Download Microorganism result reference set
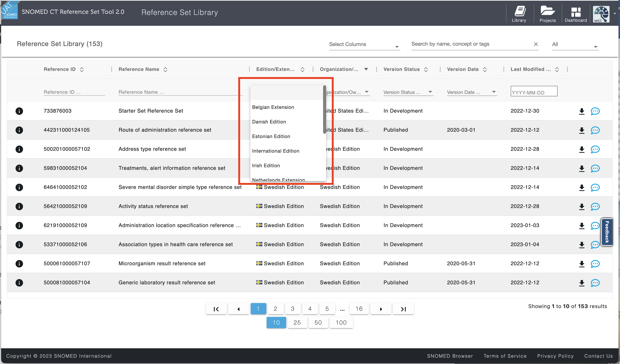This screenshot has width=620, height=364. tap(582, 264)
